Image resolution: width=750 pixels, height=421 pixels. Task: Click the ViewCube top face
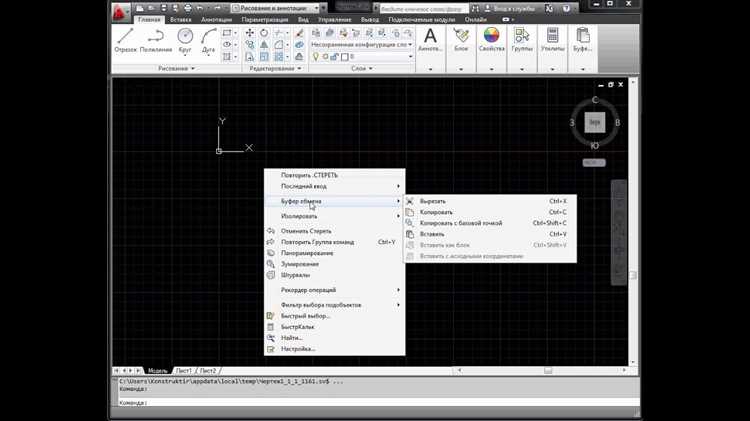click(x=595, y=122)
